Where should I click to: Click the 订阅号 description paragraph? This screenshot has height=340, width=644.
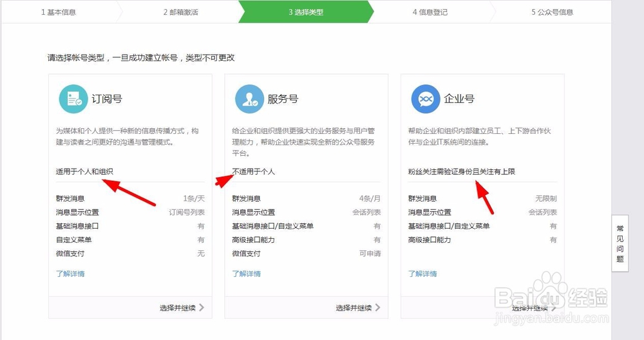[128, 137]
